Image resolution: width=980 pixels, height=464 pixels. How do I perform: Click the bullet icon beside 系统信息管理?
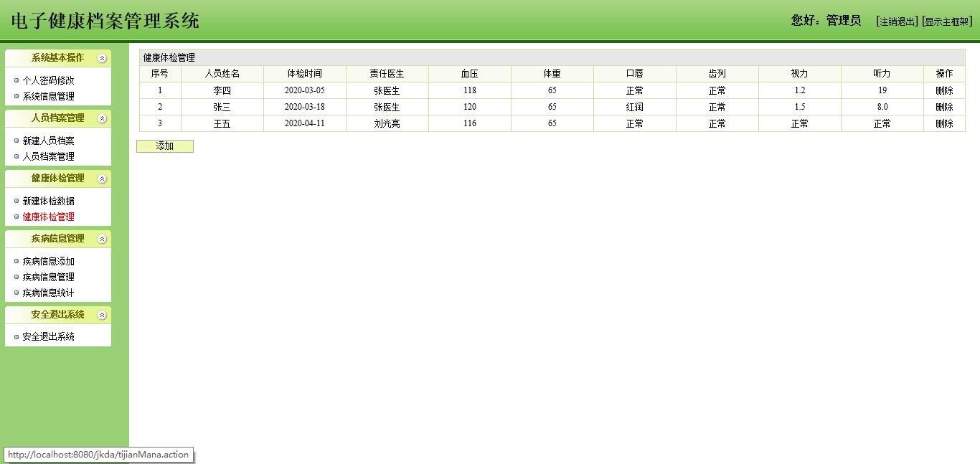[17, 96]
